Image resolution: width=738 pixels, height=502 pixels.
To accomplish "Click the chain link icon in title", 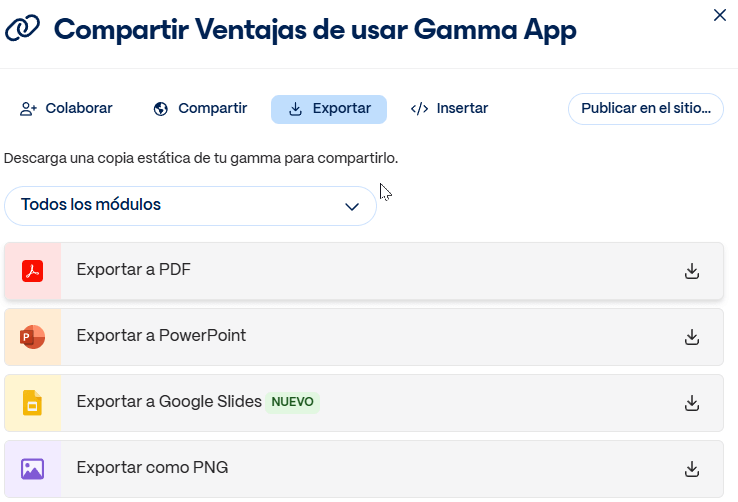I will click(x=23, y=30).
